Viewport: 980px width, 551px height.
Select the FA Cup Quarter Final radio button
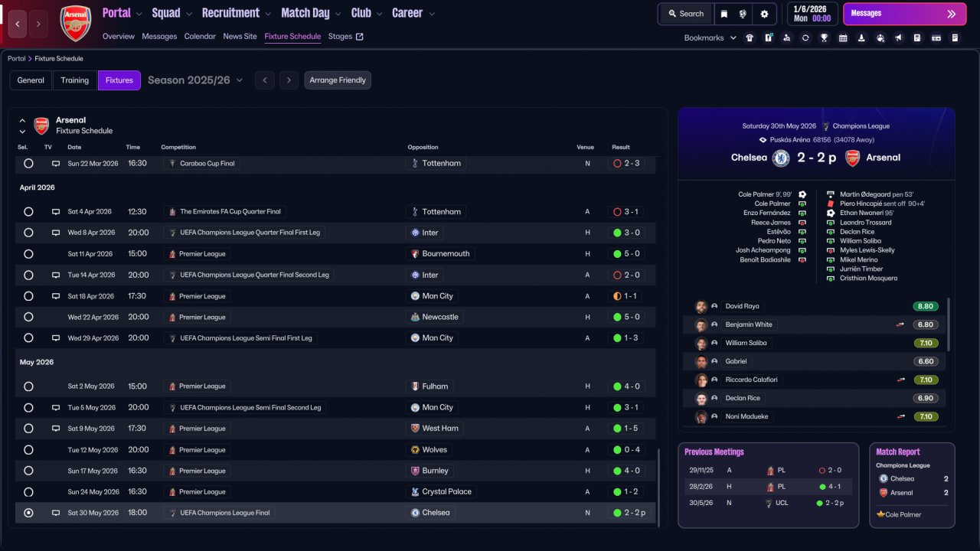tap(28, 212)
